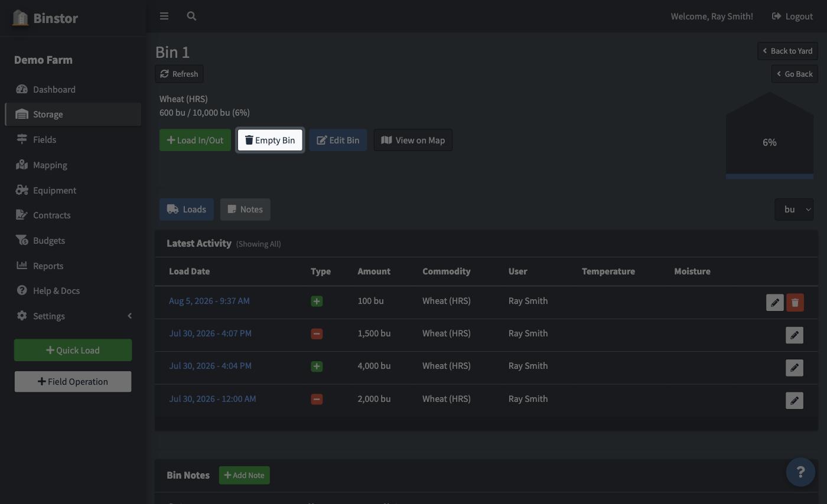The width and height of the screenshot is (827, 504).
Task: Click the 600 bu / 10,000 bu (6%) text
Action: pyautogui.click(x=204, y=112)
